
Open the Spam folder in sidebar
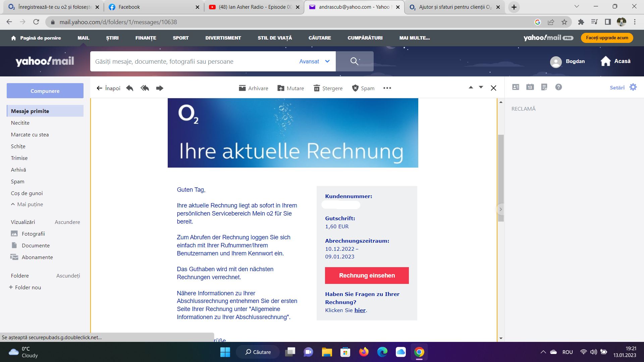click(17, 181)
